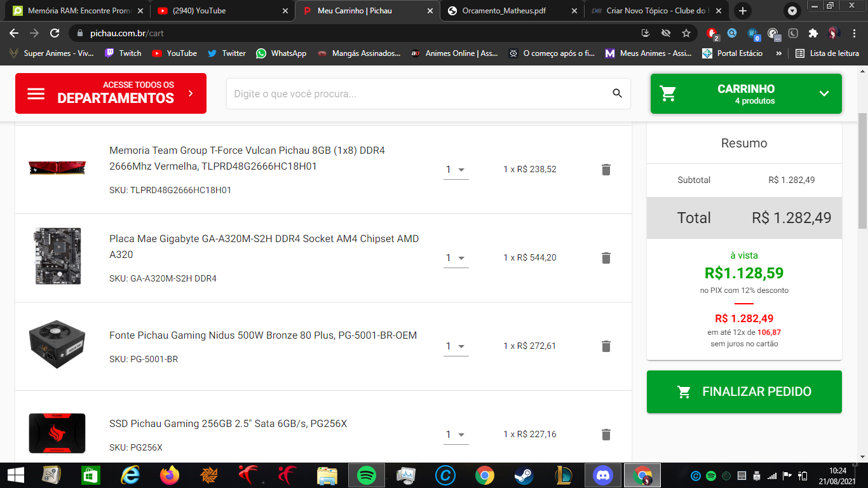Open the red stop-hand adblock extension

tap(712, 33)
